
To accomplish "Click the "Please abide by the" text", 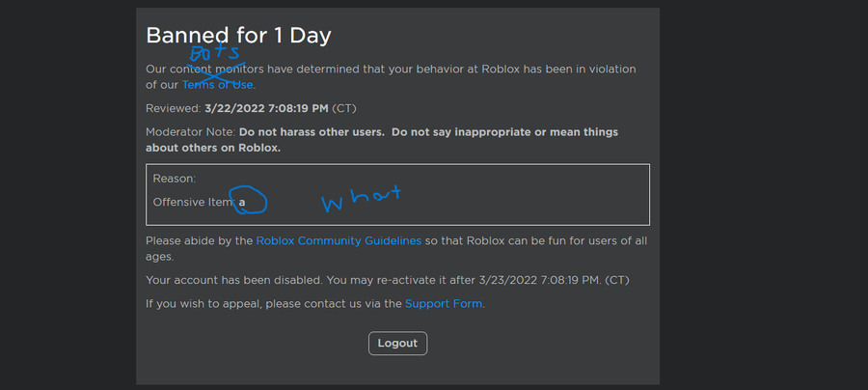I will point(199,240).
